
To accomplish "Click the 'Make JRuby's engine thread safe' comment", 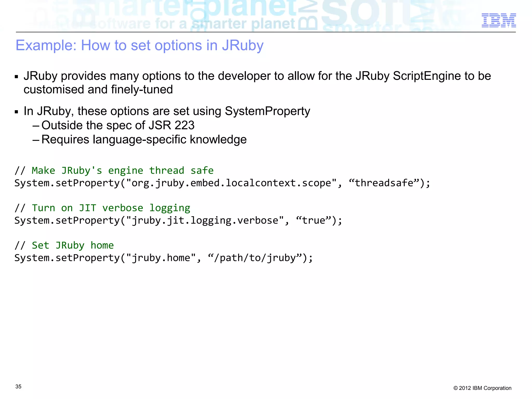I will click(114, 171).
